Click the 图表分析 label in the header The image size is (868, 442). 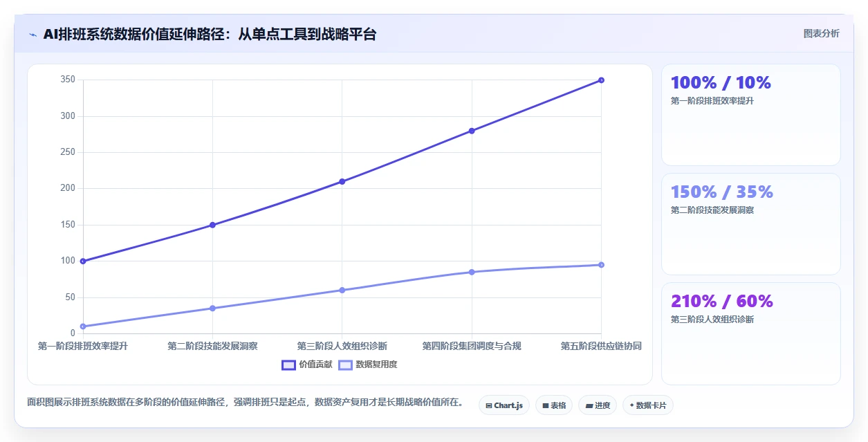[822, 33]
